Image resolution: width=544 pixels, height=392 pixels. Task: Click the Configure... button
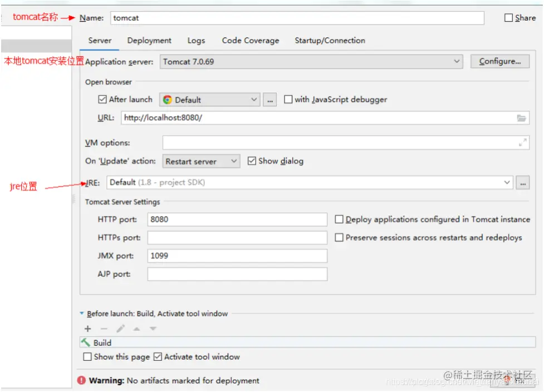(500, 61)
